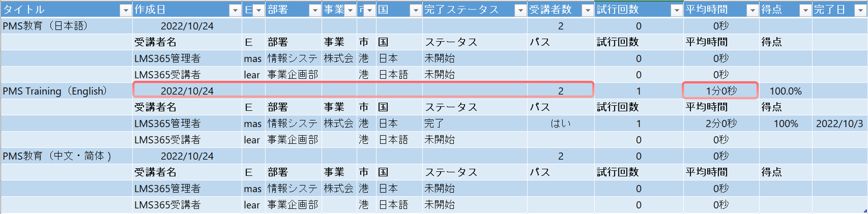
Task: Open the 事業 header filter dropdown
Action: click(x=351, y=10)
